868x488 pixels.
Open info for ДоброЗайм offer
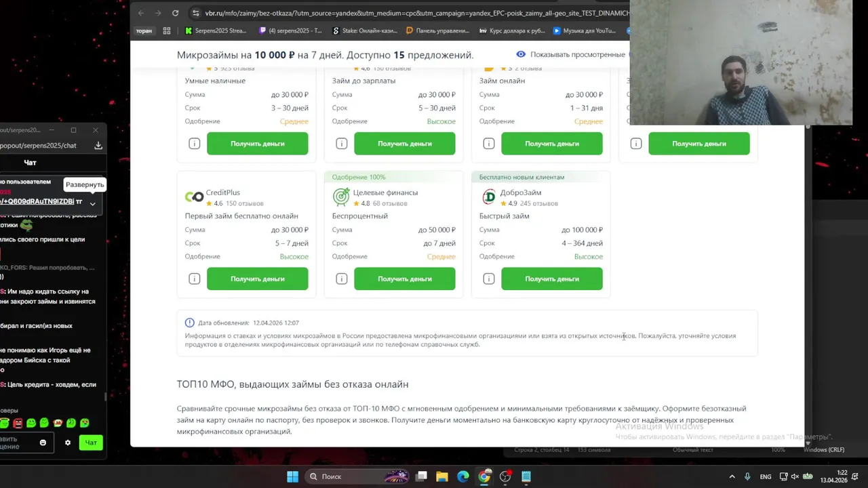[489, 279]
